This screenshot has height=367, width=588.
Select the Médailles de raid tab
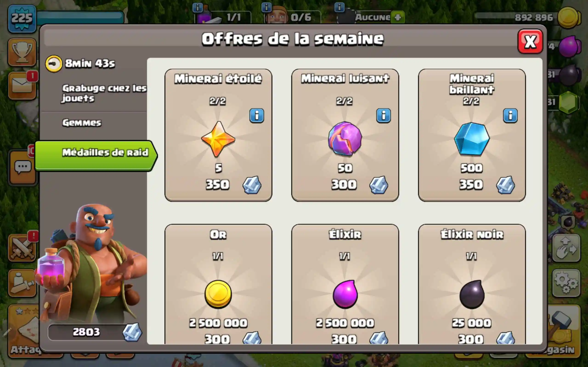pyautogui.click(x=96, y=155)
